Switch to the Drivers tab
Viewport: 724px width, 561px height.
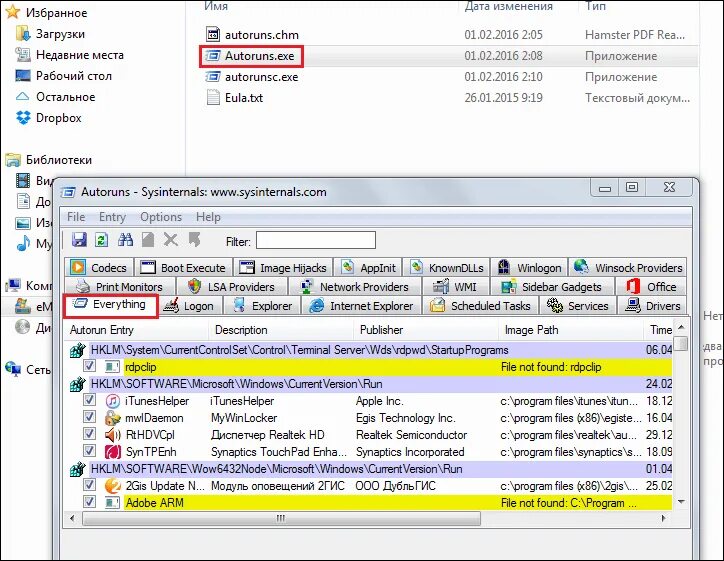(x=653, y=306)
